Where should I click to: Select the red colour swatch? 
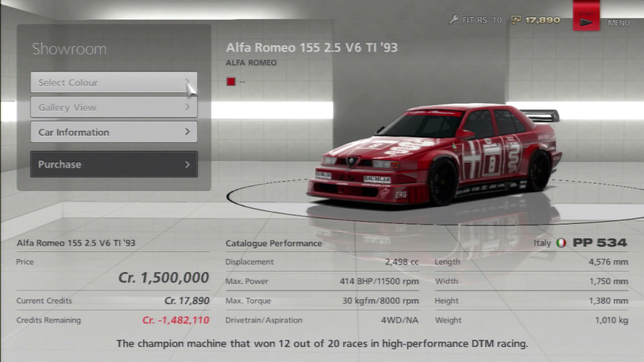coord(231,81)
